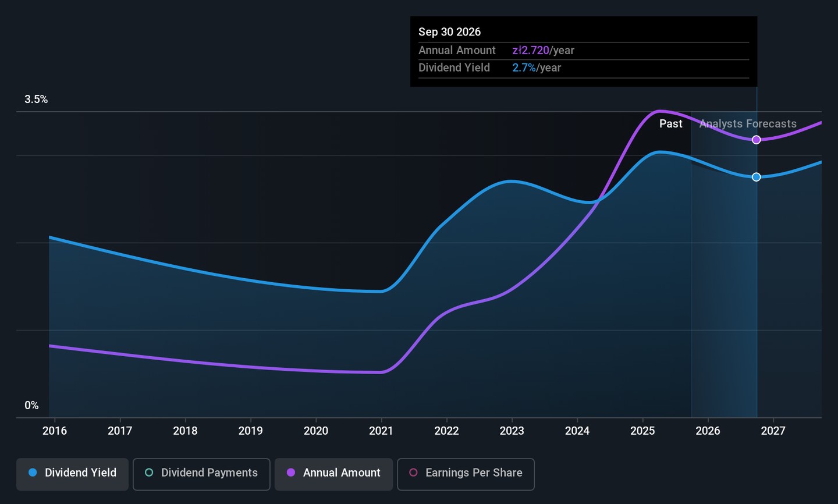Screen dimensions: 838x504
Task: Enable the Dividend Payments series
Action: [x=201, y=473]
